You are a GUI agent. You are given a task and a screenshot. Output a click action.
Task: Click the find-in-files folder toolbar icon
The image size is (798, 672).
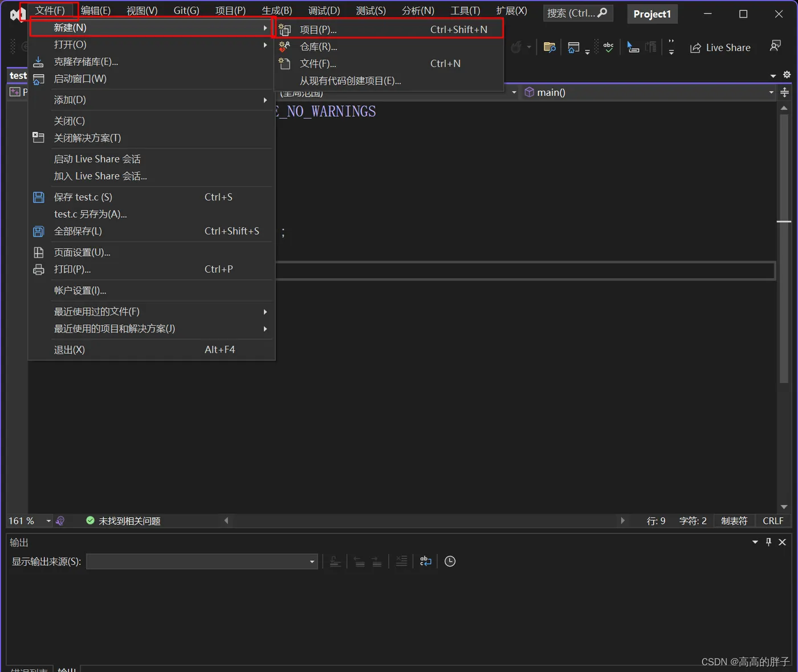[549, 47]
